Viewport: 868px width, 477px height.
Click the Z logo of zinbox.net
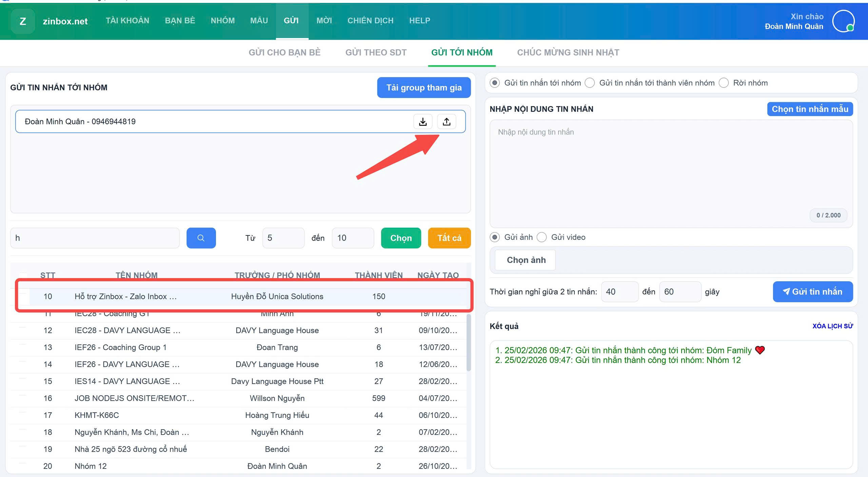click(x=23, y=21)
